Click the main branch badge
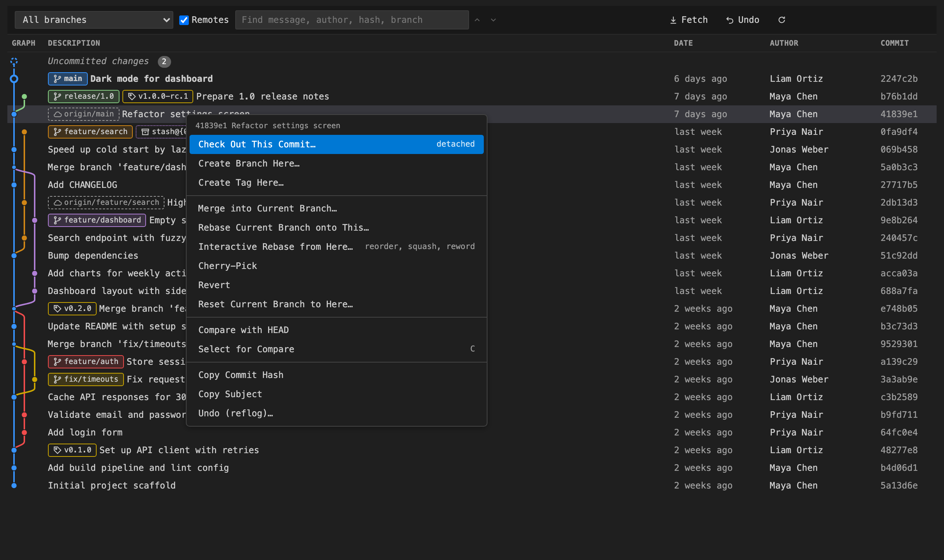This screenshot has height=560, width=944. [x=67, y=79]
